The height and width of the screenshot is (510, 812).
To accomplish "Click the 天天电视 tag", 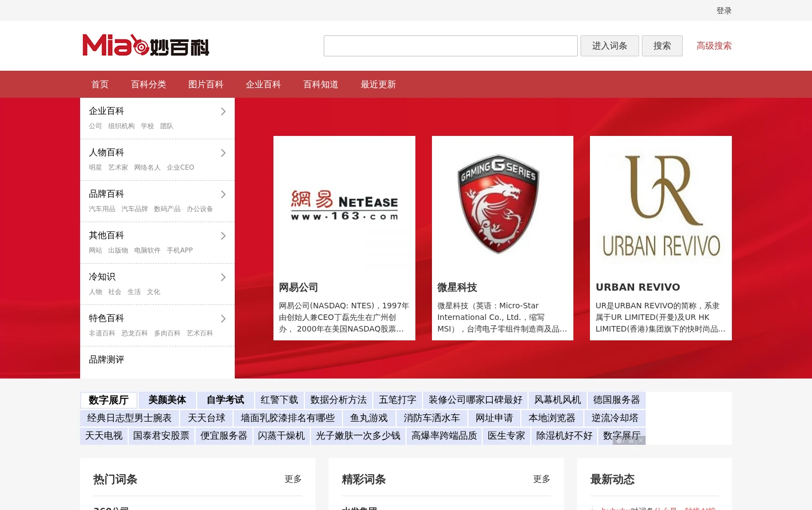I will [x=104, y=436].
